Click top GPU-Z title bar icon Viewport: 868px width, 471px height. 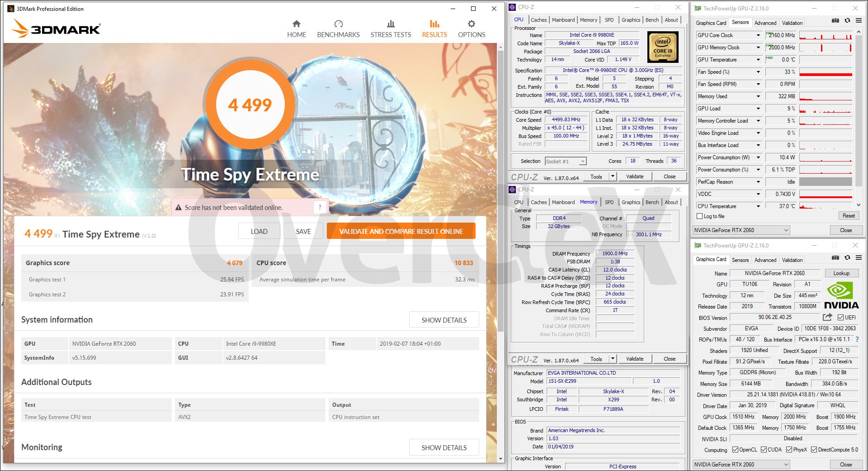pos(698,8)
